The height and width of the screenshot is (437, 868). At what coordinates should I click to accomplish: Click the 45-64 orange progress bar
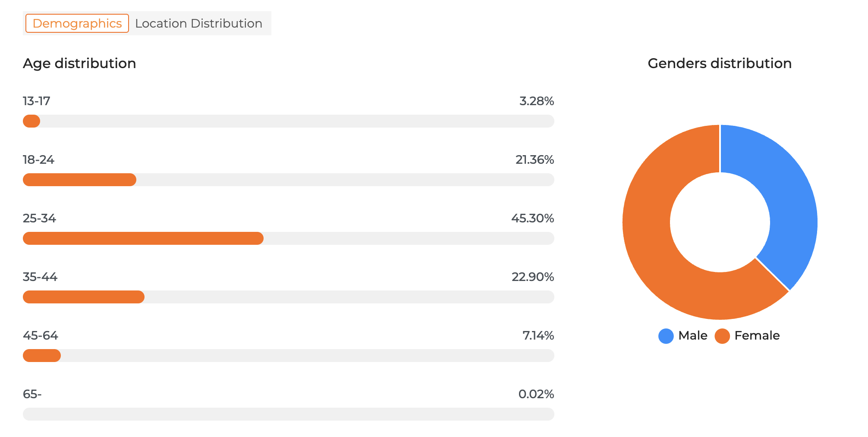click(x=41, y=356)
